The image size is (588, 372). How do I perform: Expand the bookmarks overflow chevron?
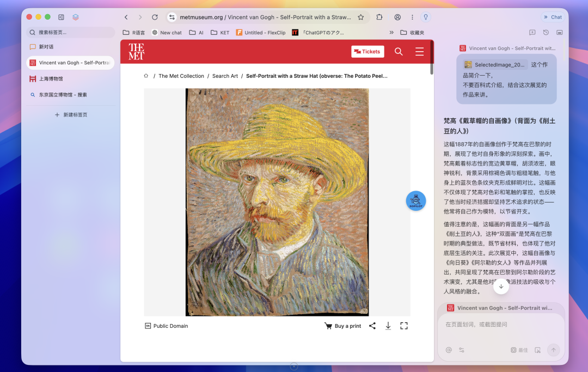pos(391,33)
